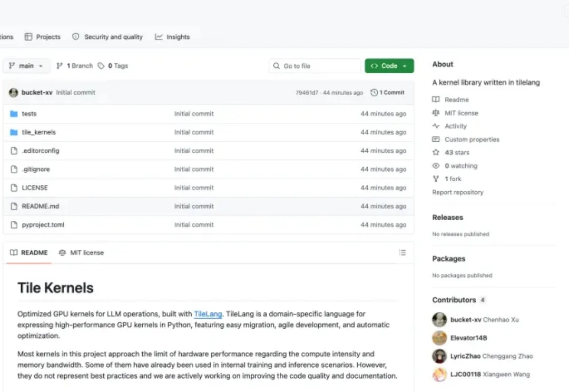569x392 pixels.
Task: Click the pyproject.toml file icon
Action: click(14, 225)
